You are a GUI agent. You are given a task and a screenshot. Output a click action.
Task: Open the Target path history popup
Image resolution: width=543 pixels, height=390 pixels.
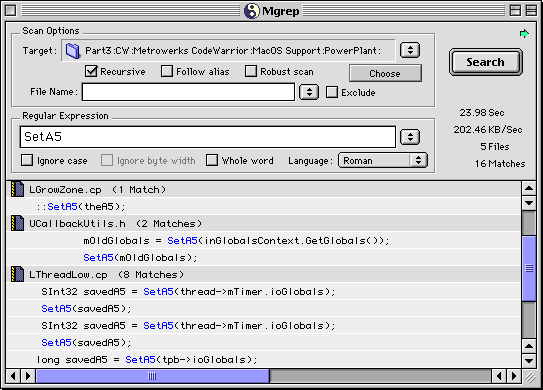[410, 50]
